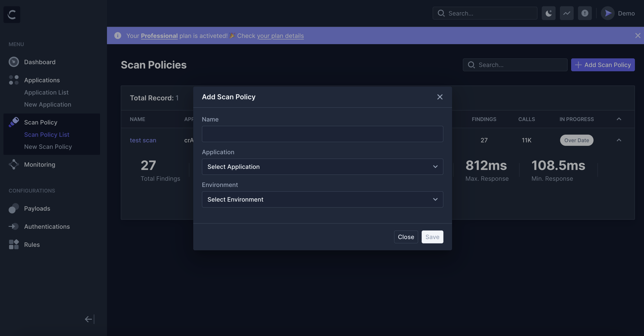Open the activity chart icon in header
This screenshot has height=336, width=644.
tap(567, 13)
